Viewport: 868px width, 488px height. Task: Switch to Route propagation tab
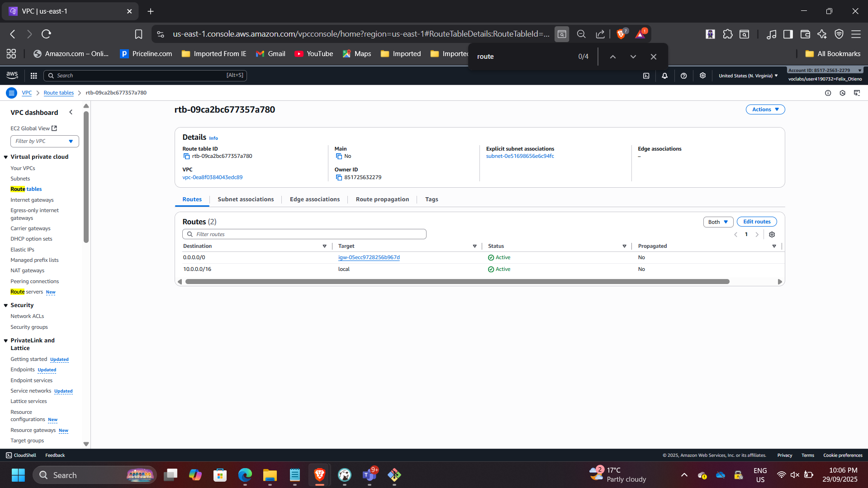(382, 199)
